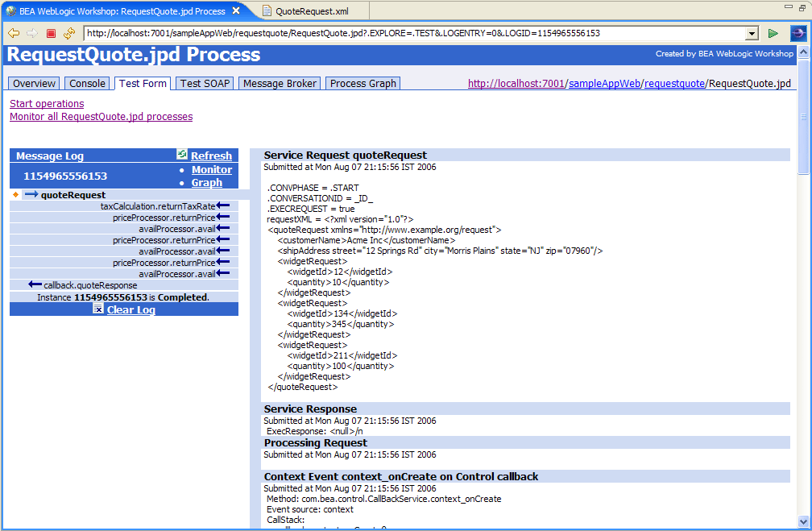Click the Clear Log delete icon
The image size is (812, 531).
[98, 309]
